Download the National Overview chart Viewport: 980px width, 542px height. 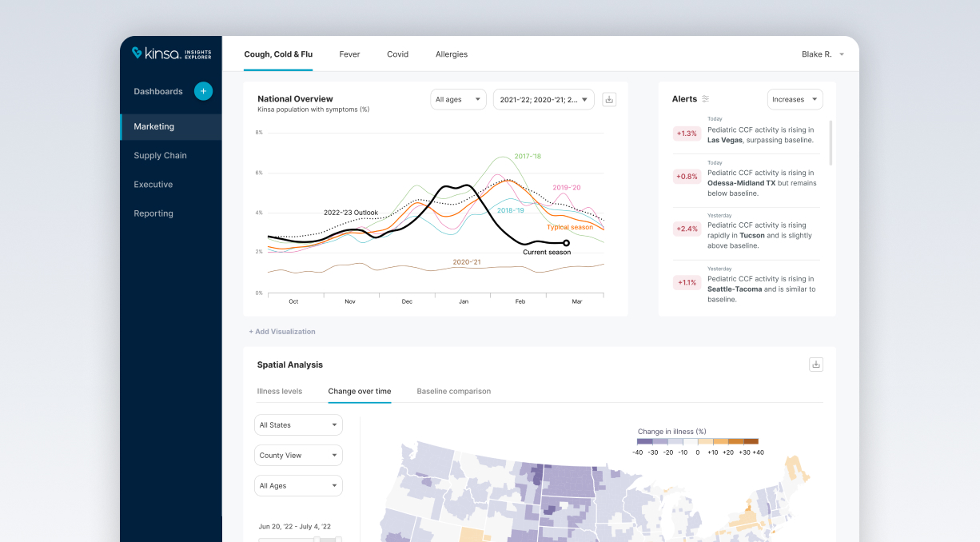coord(609,99)
